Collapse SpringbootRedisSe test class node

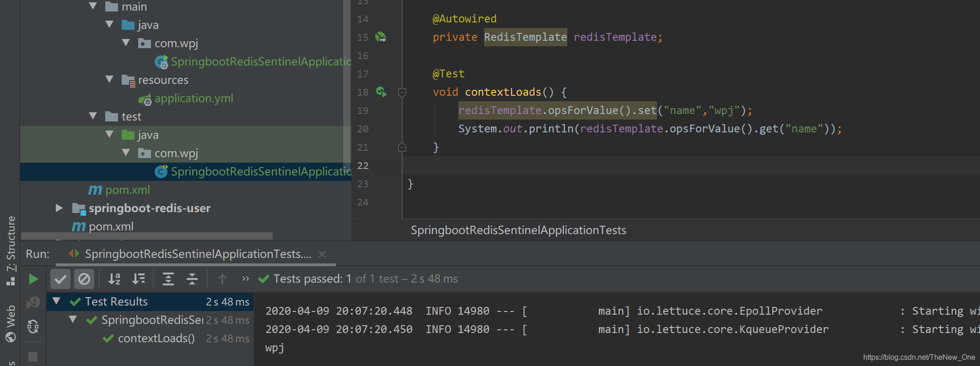[x=73, y=319]
